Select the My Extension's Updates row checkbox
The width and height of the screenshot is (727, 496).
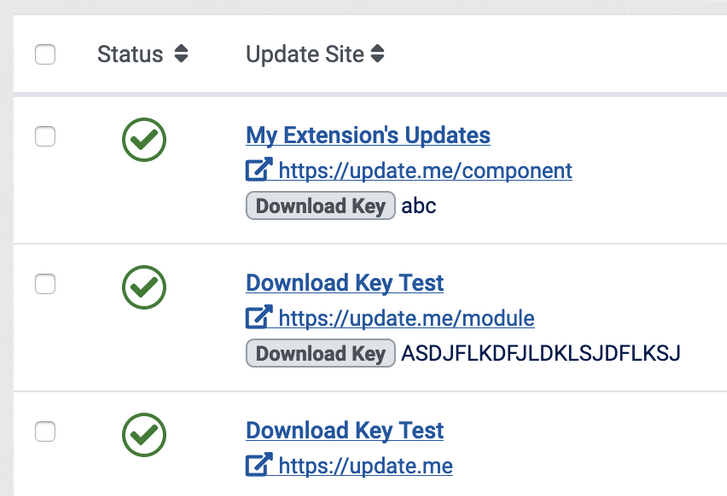(45, 136)
